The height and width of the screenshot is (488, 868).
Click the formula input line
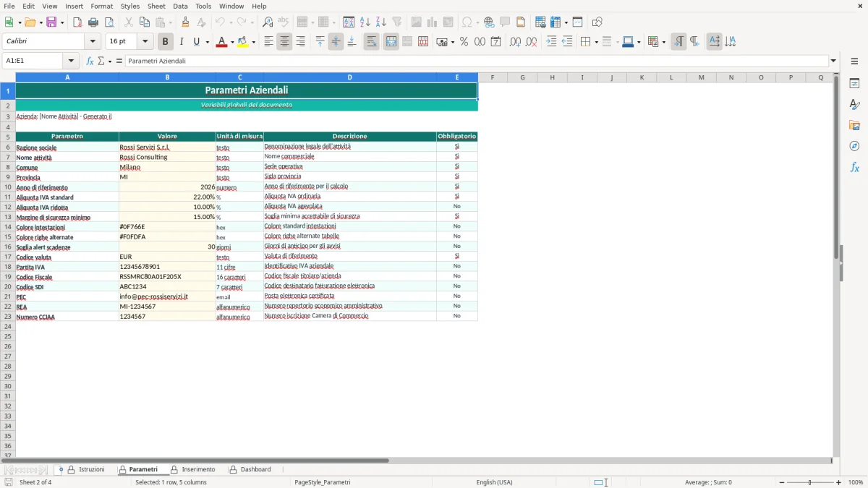point(476,61)
